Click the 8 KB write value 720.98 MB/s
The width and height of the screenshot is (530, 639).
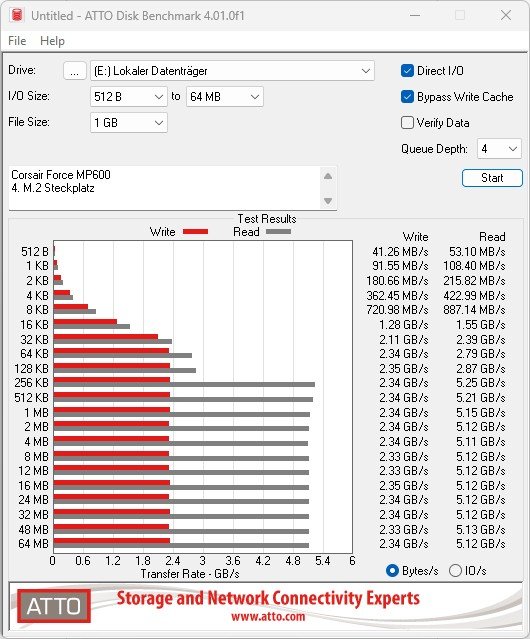[397, 310]
